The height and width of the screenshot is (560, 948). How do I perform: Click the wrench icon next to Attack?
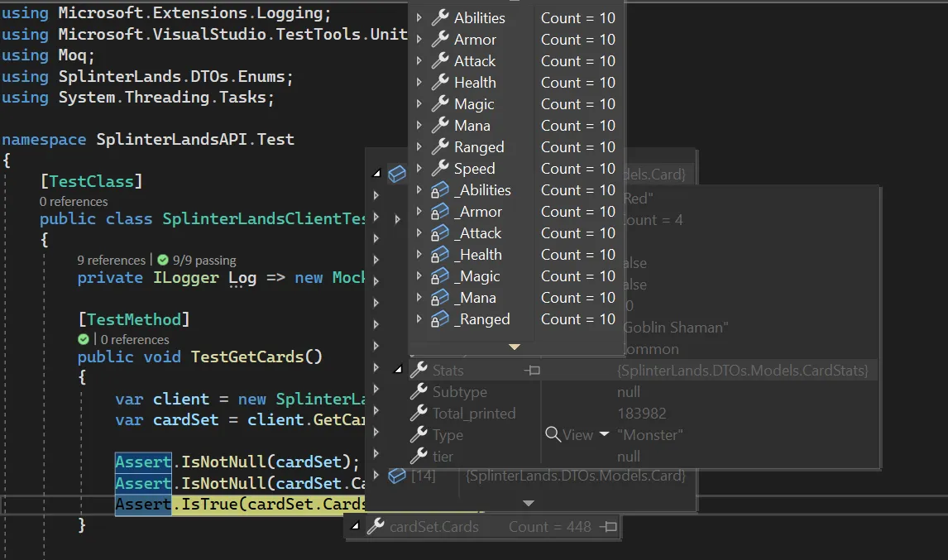point(440,60)
